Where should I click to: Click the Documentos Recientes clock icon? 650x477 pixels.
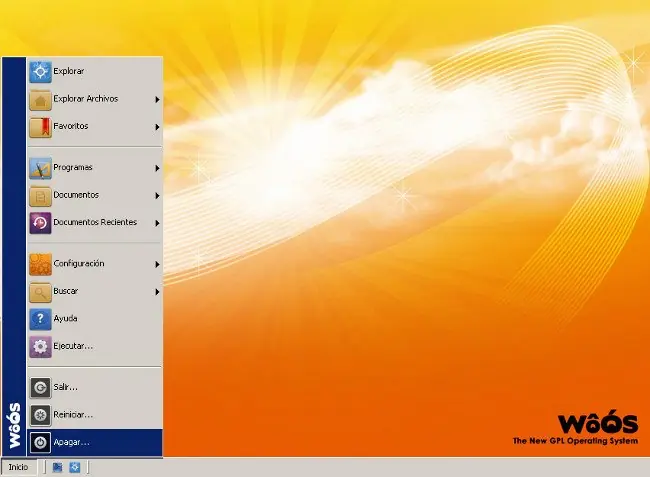point(40,222)
